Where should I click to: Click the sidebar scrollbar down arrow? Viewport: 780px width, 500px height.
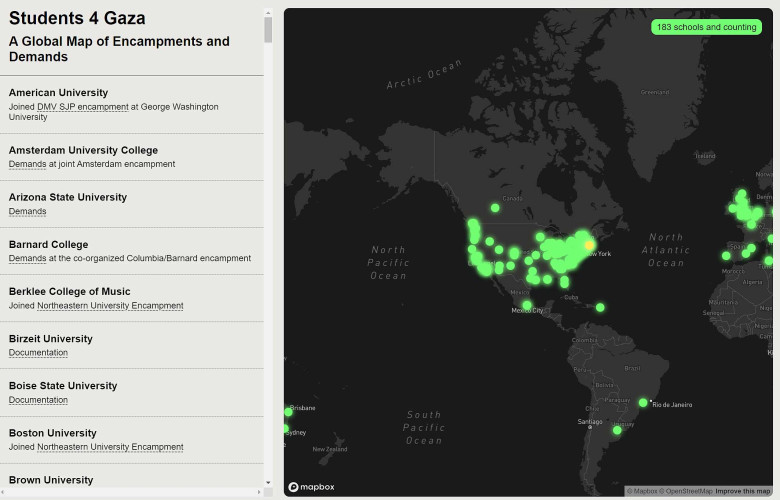coord(268,483)
